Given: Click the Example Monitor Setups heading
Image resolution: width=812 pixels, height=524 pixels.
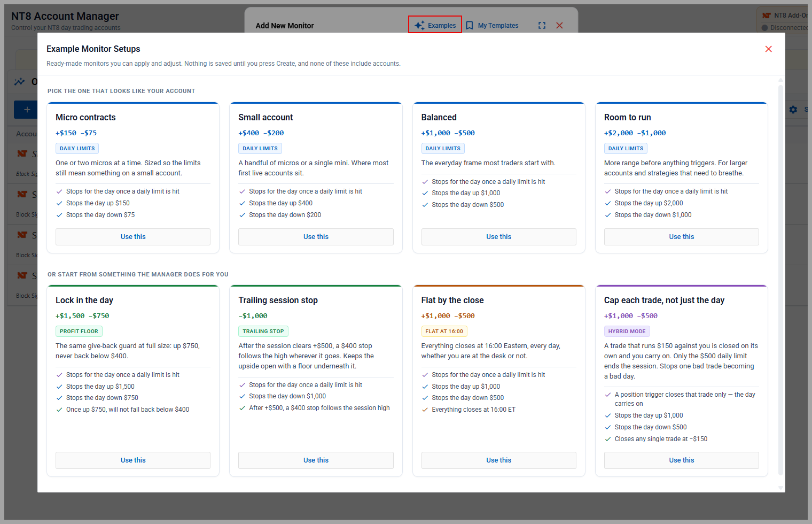Looking at the screenshot, I should pyautogui.click(x=93, y=49).
